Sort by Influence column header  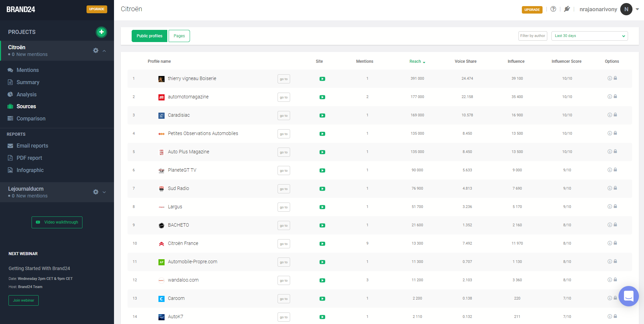[x=516, y=61]
